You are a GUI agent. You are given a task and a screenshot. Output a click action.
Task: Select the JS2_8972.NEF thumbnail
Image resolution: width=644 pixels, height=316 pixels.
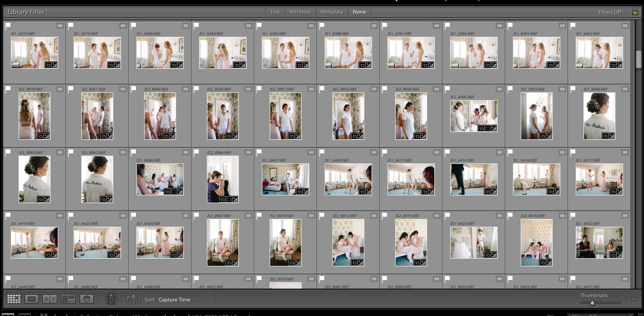tap(348, 242)
